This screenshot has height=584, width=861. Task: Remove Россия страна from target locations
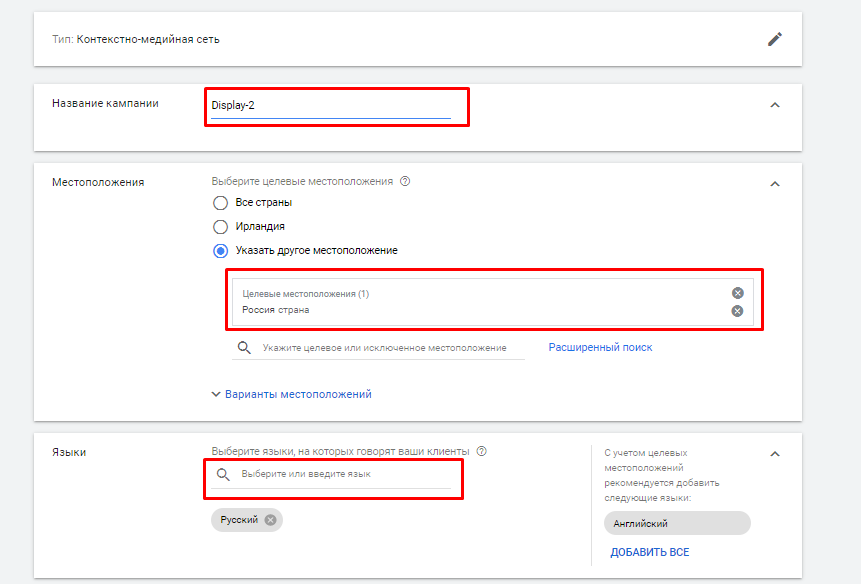[737, 311]
